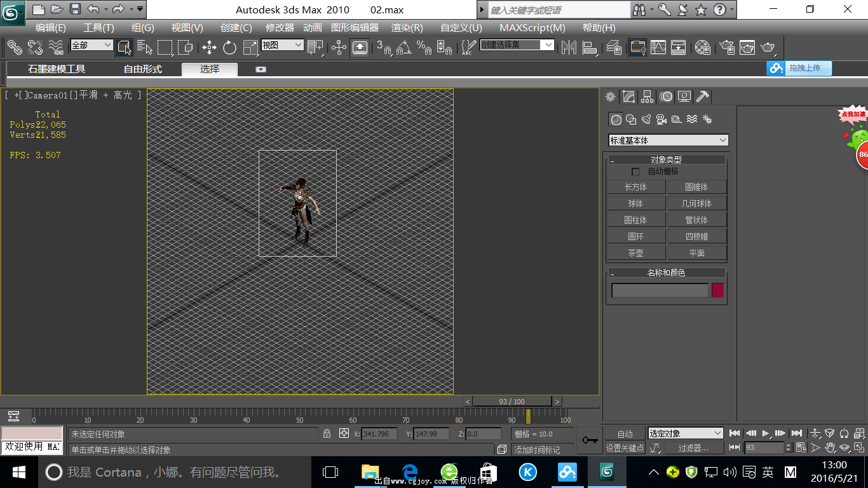Click the Use Pivot Point Center icon
This screenshot has width=868, height=488.
315,47
